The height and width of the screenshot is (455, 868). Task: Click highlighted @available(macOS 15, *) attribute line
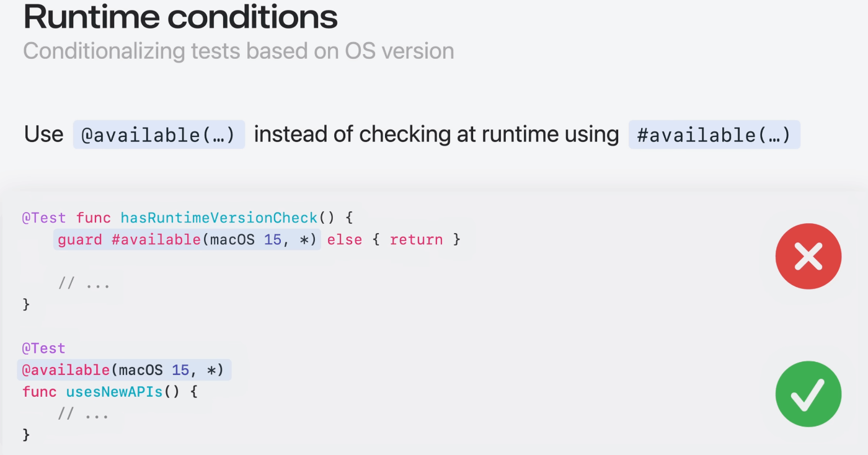coord(124,370)
